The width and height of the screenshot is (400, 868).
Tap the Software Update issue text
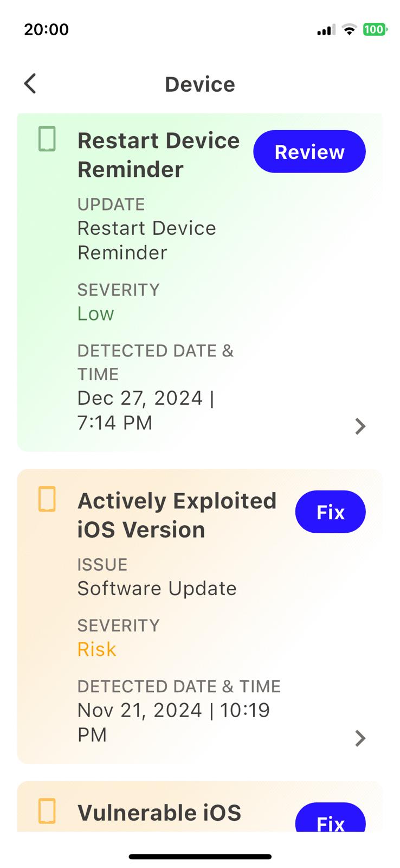pos(157,589)
